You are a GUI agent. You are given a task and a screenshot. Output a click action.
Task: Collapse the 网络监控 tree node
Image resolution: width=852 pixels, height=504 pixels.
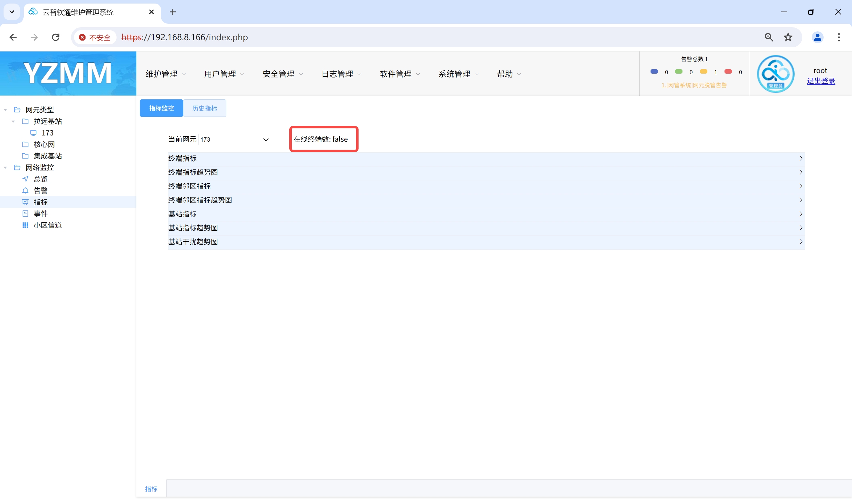[5, 167]
